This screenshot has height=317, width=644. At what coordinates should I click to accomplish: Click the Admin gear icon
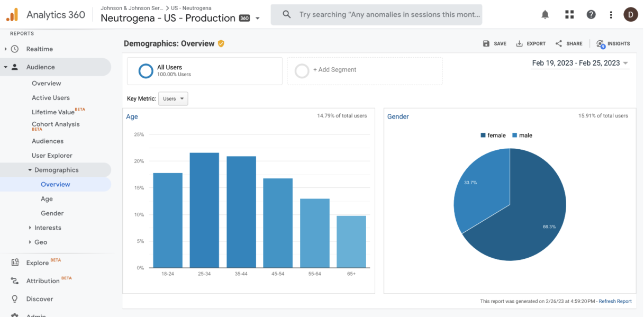(x=15, y=315)
